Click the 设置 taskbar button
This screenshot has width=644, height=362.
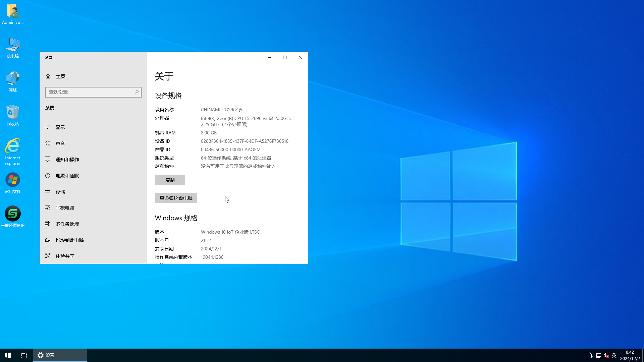coord(60,355)
